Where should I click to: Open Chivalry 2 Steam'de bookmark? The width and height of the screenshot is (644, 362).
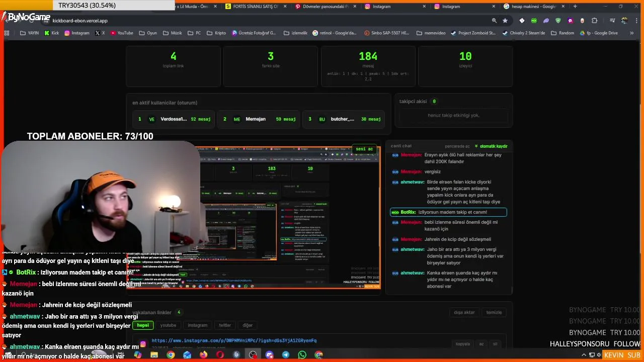523,33
